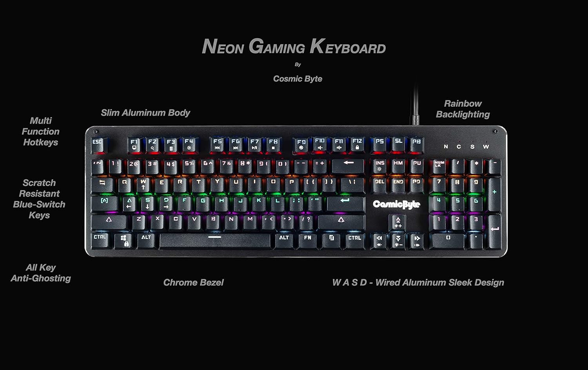Click the Windows logo key
The width and height of the screenshot is (588, 370).
click(x=123, y=241)
